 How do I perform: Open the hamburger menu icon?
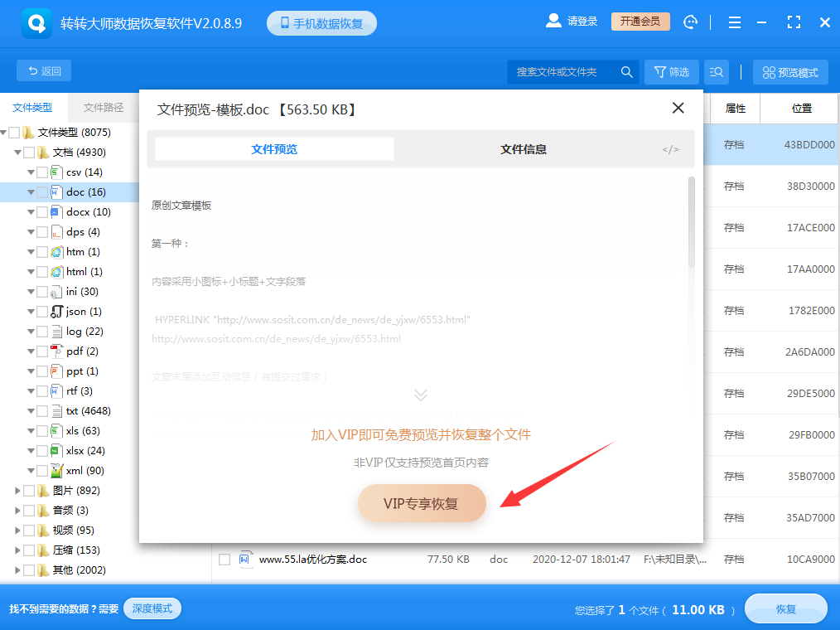click(x=735, y=22)
